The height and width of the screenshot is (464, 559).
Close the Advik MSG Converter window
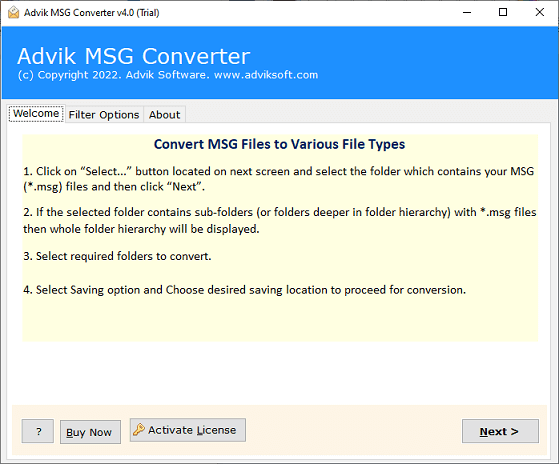click(540, 12)
